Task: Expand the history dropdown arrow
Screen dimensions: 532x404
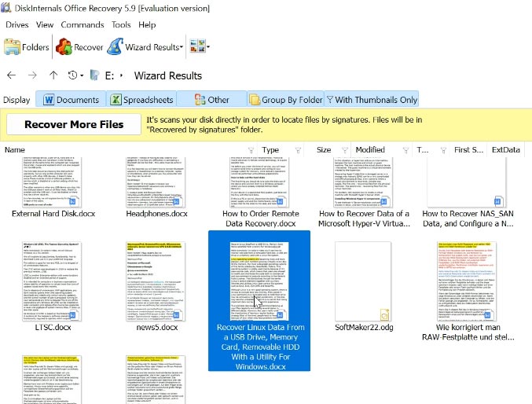Action: [82, 75]
